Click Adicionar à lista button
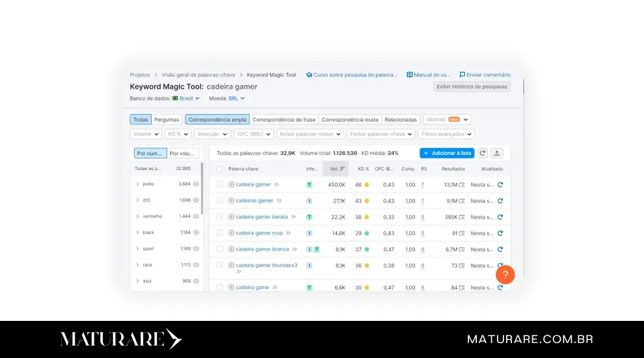 [447, 153]
